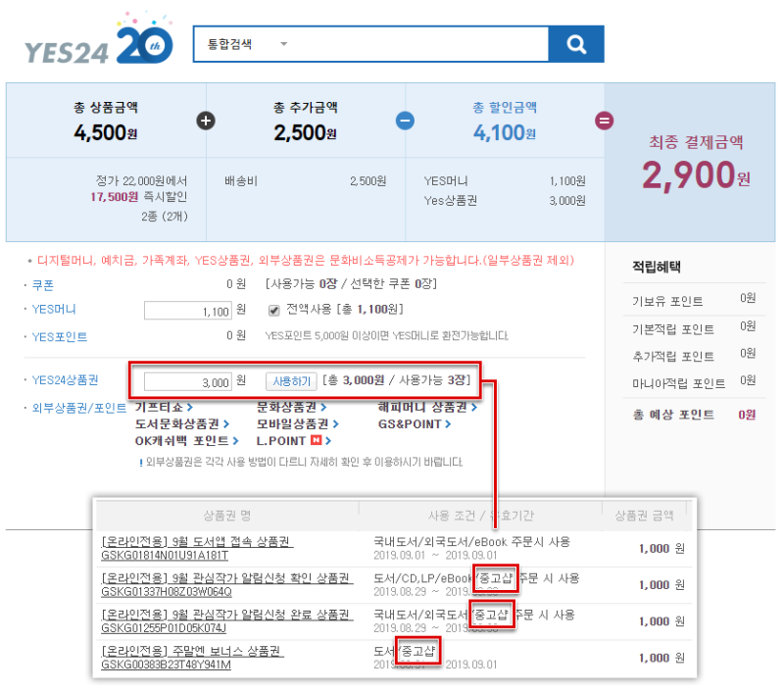This screenshot has width=784, height=691.
Task: Click the 기보유 포인트 row
Action: (694, 300)
